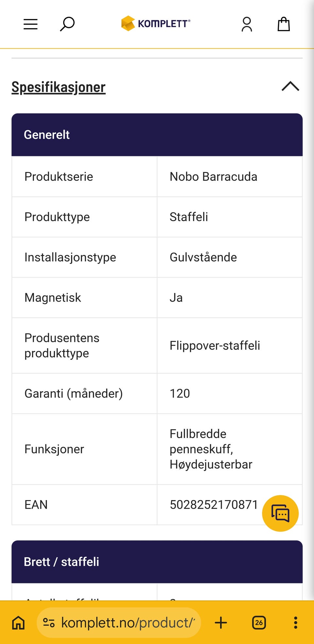Tap the Flippover-staffeli value cell
The height and width of the screenshot is (644, 314).
coord(230,346)
